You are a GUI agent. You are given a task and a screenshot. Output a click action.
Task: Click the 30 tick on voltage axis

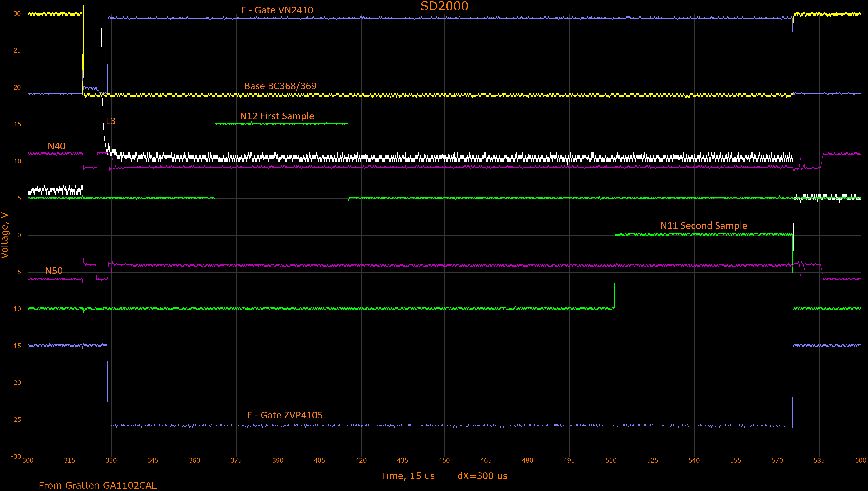point(17,13)
